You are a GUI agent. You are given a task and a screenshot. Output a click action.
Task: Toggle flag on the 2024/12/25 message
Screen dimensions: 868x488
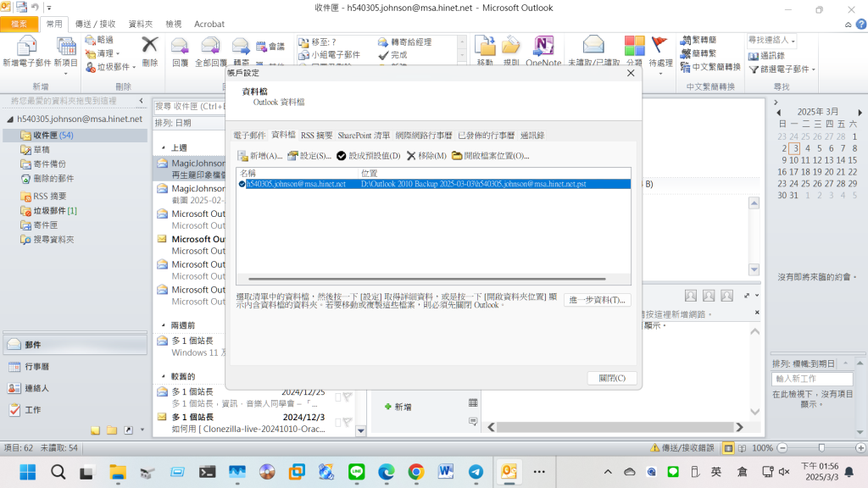348,396
